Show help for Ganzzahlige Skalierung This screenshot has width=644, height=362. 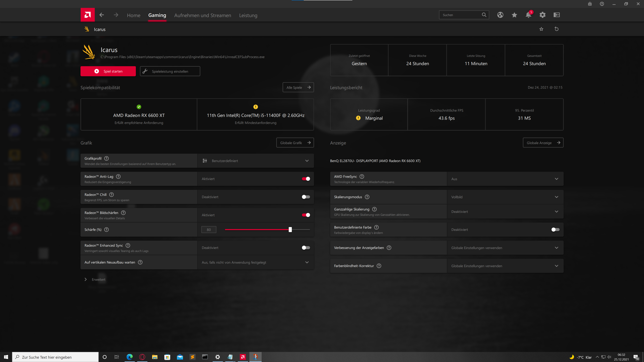[x=374, y=209]
